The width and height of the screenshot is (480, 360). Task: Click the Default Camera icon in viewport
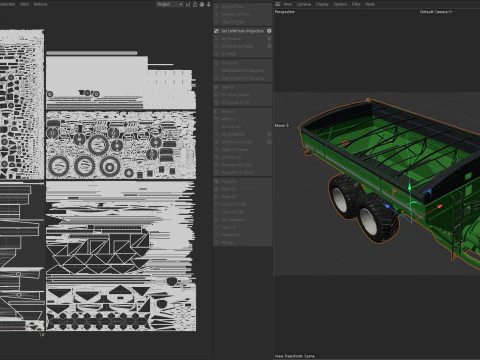pos(451,12)
